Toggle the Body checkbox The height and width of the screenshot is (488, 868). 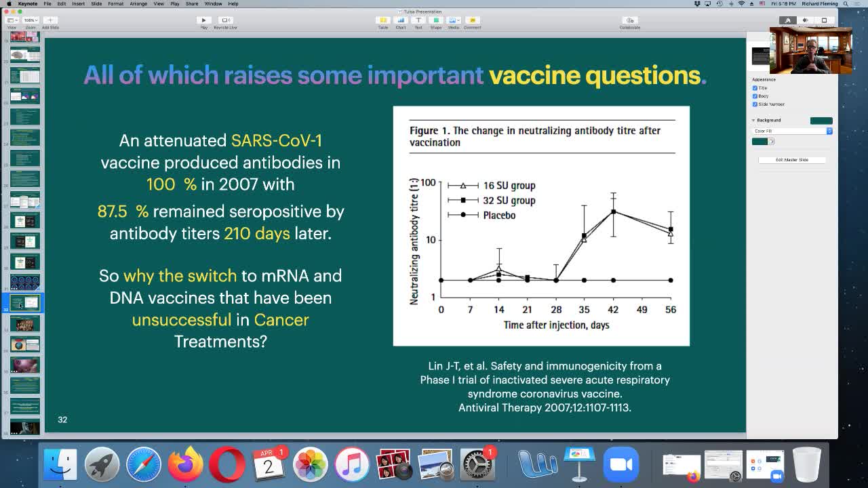[755, 96]
